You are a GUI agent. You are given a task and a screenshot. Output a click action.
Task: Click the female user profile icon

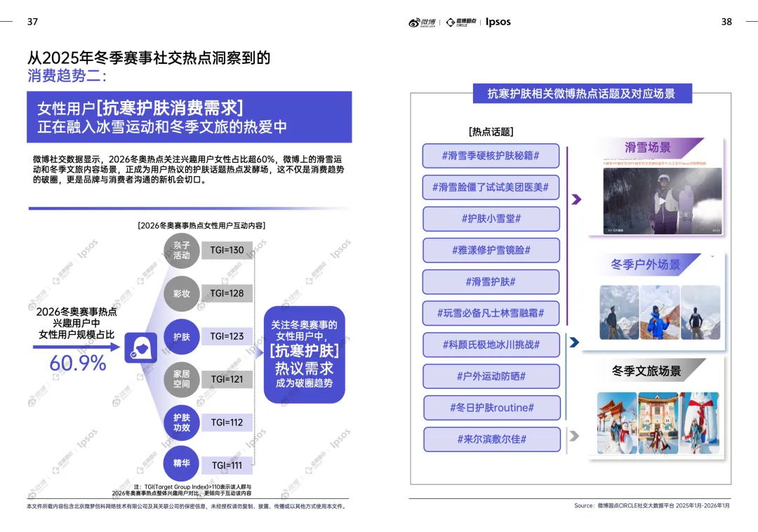tap(140, 347)
